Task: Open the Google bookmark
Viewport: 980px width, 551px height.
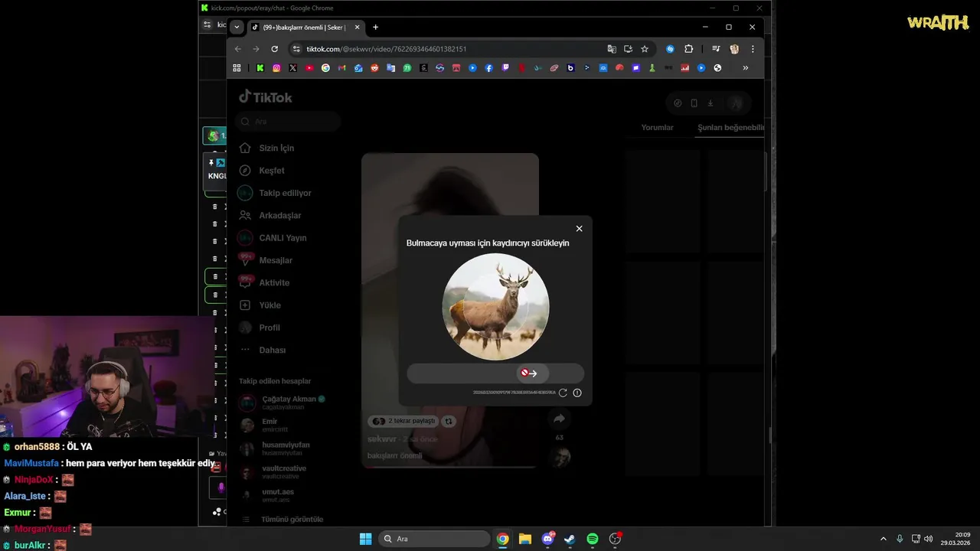Action: point(325,68)
